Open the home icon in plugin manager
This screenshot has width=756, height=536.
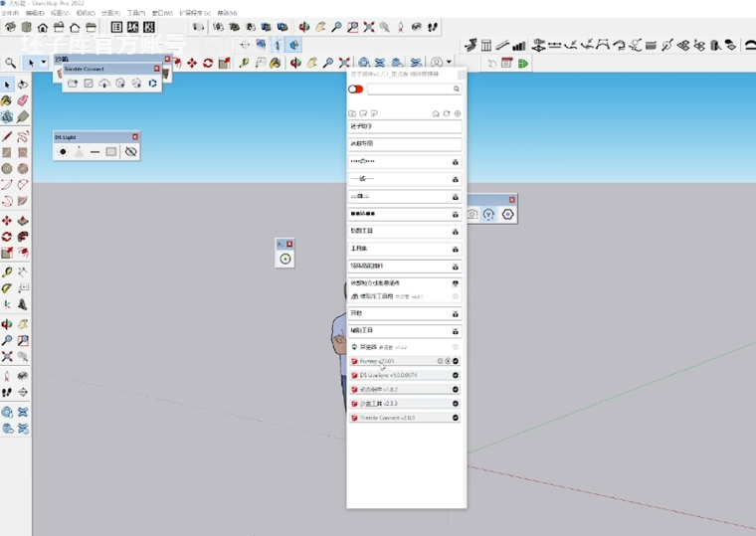click(436, 114)
